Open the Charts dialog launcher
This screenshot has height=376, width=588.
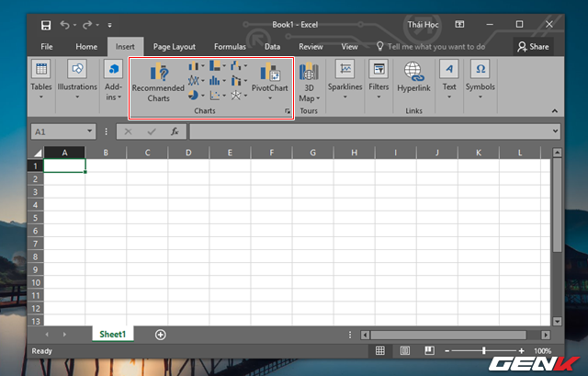tap(288, 111)
